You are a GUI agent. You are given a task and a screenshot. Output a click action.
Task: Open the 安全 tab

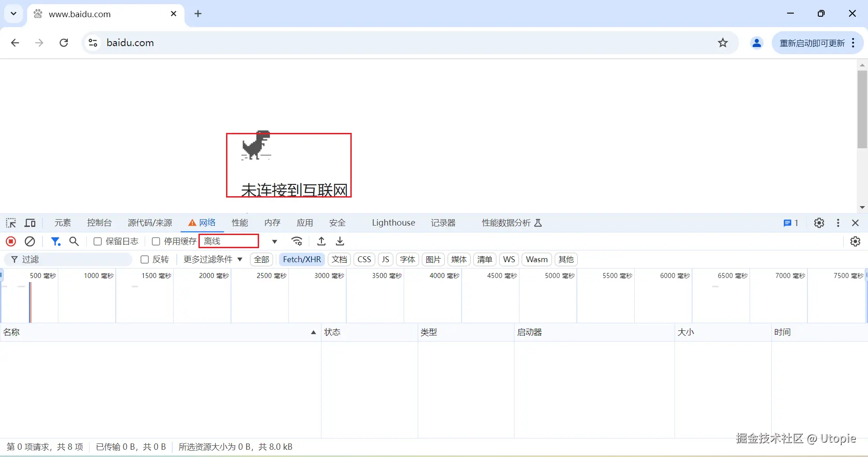(x=337, y=223)
